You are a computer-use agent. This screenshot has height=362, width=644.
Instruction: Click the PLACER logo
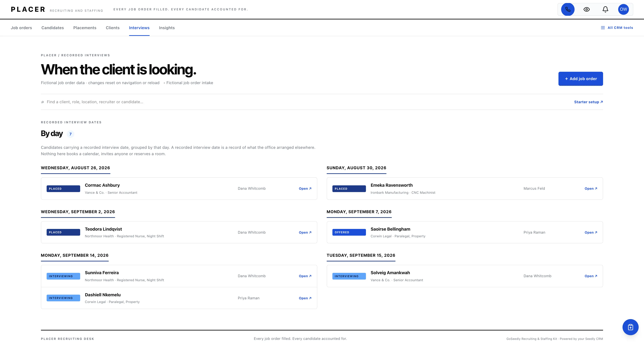click(28, 10)
